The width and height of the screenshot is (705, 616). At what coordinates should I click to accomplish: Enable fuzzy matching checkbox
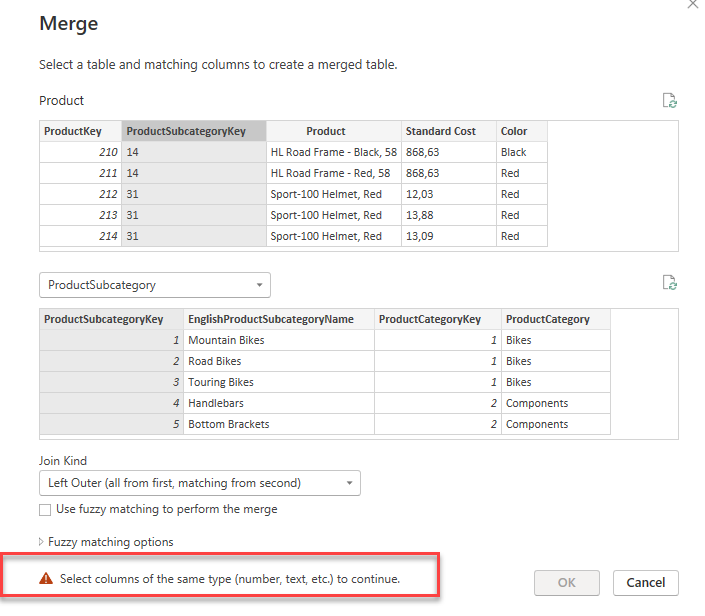click(45, 509)
